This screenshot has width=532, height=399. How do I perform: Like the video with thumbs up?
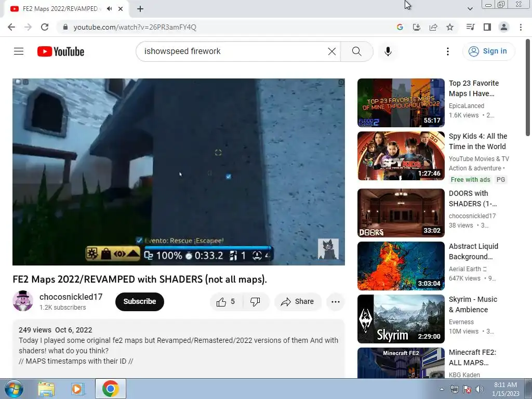pos(227,302)
